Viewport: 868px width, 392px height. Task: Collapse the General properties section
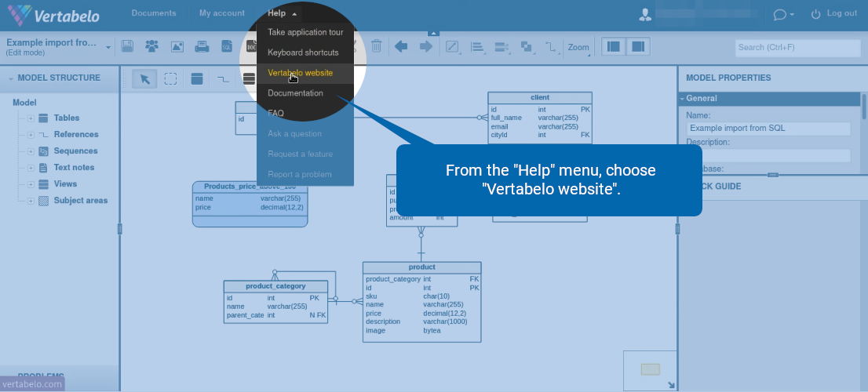click(682, 99)
